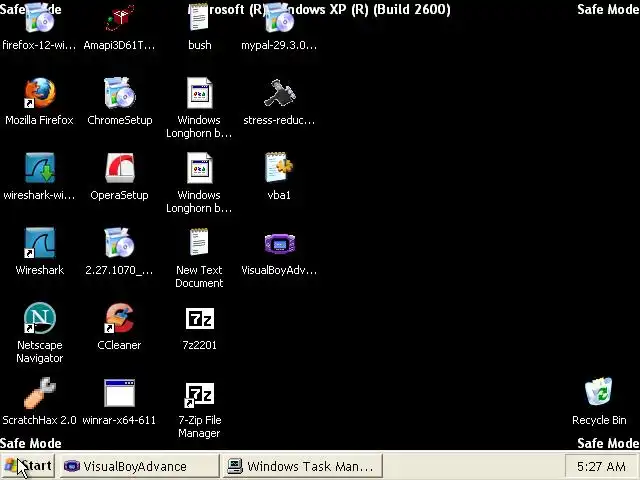
Task: Click the 5:27 AM taskbar clock
Action: 601,466
